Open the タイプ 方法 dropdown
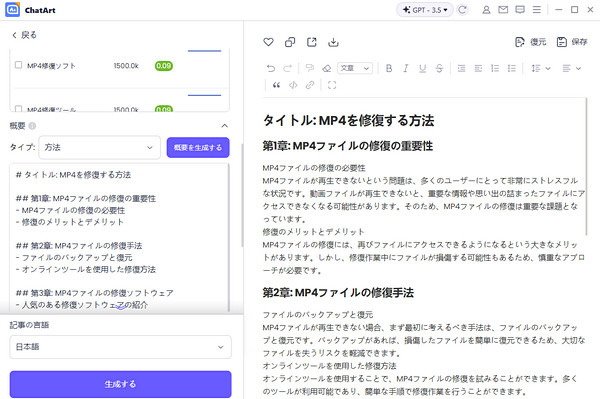The width and height of the screenshot is (600, 399). click(99, 147)
